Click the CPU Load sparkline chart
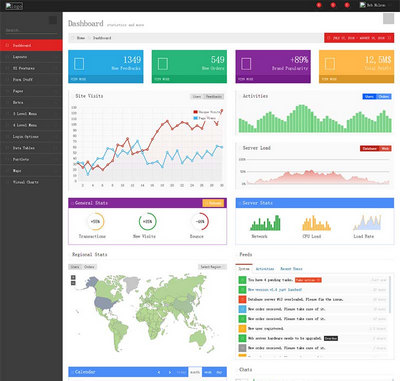 click(316, 223)
